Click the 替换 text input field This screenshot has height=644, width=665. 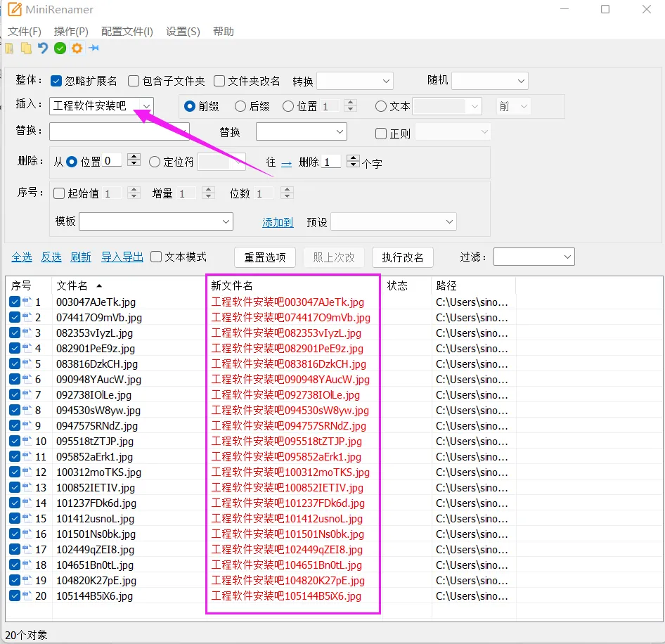coord(120,131)
